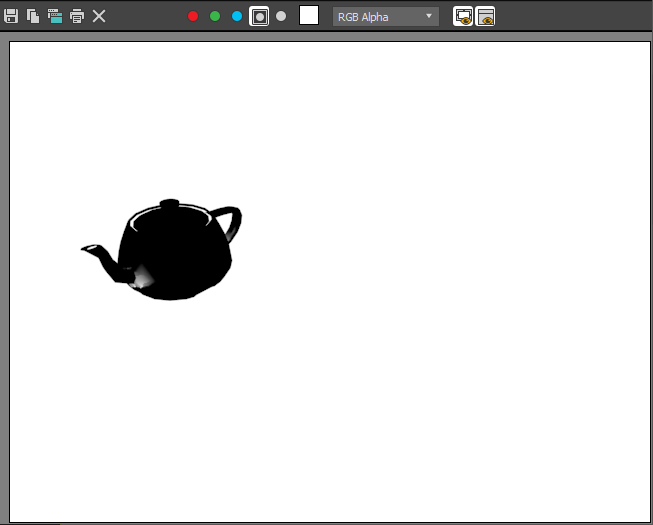Toggle the green channel display
This screenshot has width=653, height=525.
(x=215, y=16)
